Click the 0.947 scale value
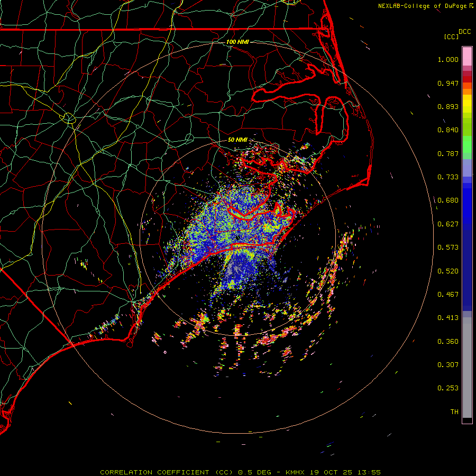 tap(448, 83)
